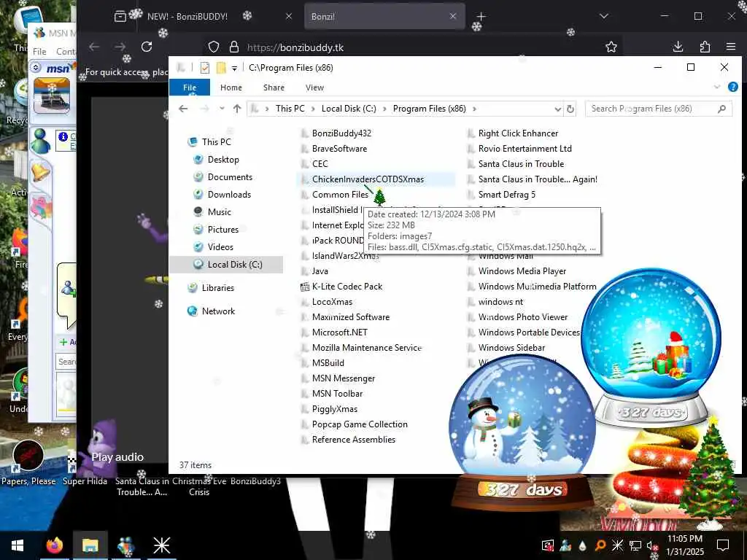Screen dimensions: 747x560
Task: Switch to the Home ribbon tab
Action: click(x=231, y=87)
